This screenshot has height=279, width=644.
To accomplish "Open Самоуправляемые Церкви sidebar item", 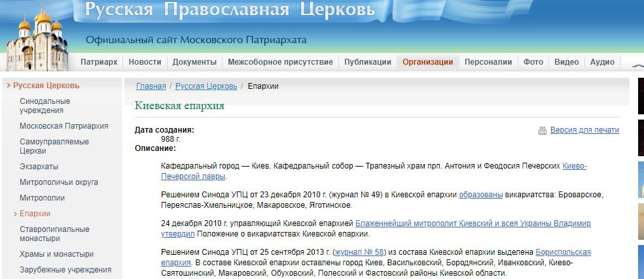I will pyautogui.click(x=54, y=146).
